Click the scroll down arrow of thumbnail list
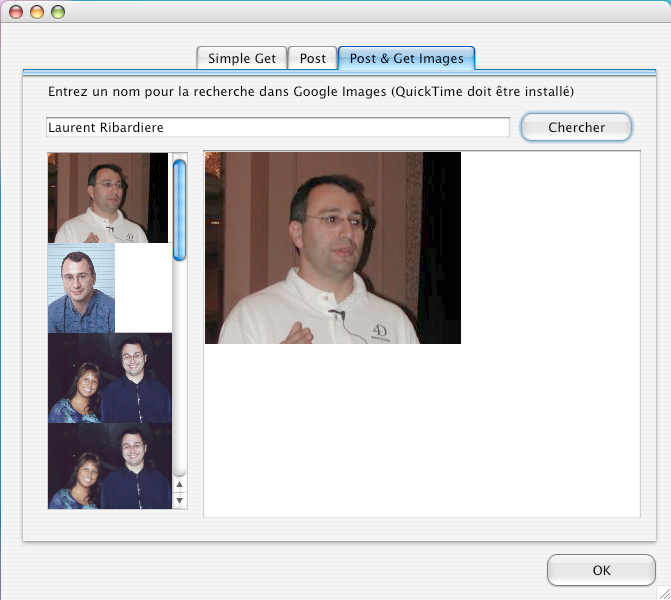The width and height of the screenshot is (671, 600). [x=180, y=499]
